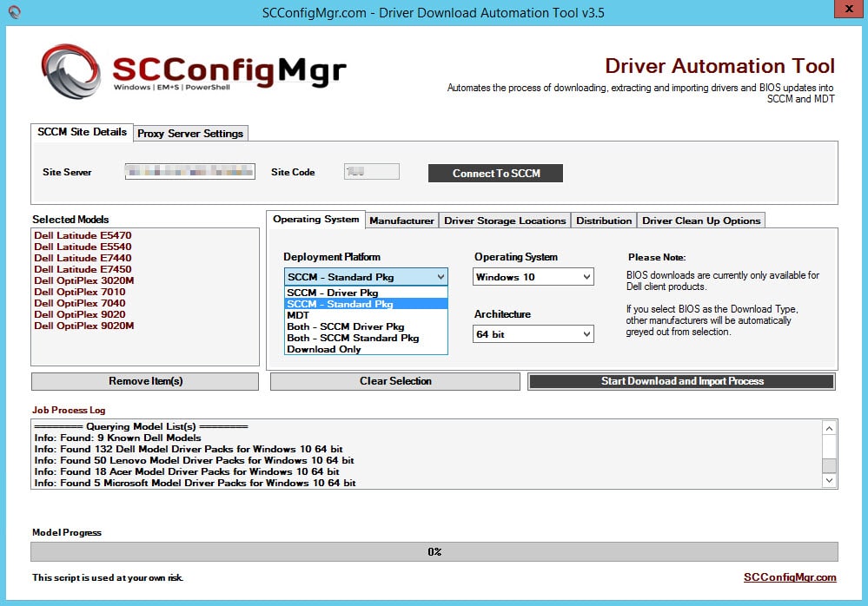Start Download and Import Process
Image resolution: width=868 pixels, height=606 pixels.
681,381
